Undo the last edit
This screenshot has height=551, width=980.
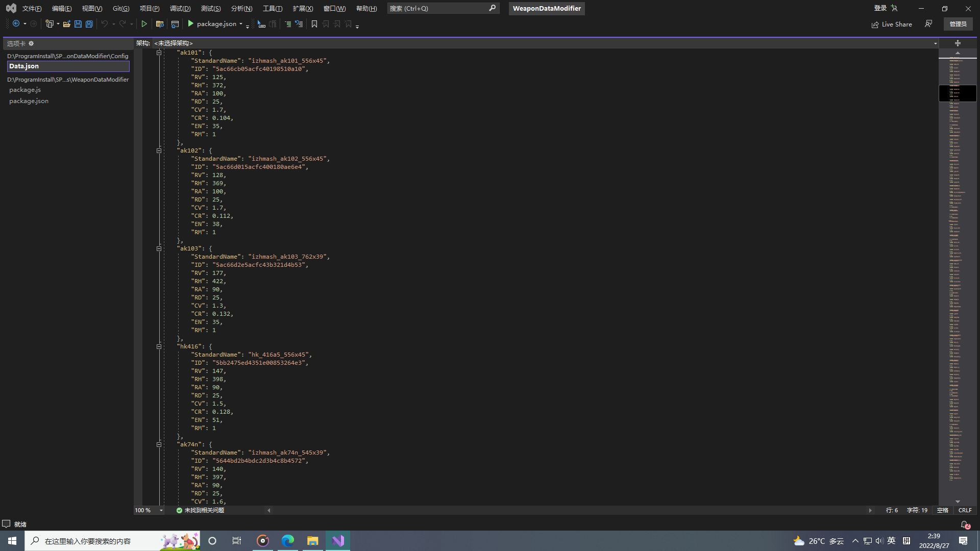104,23
